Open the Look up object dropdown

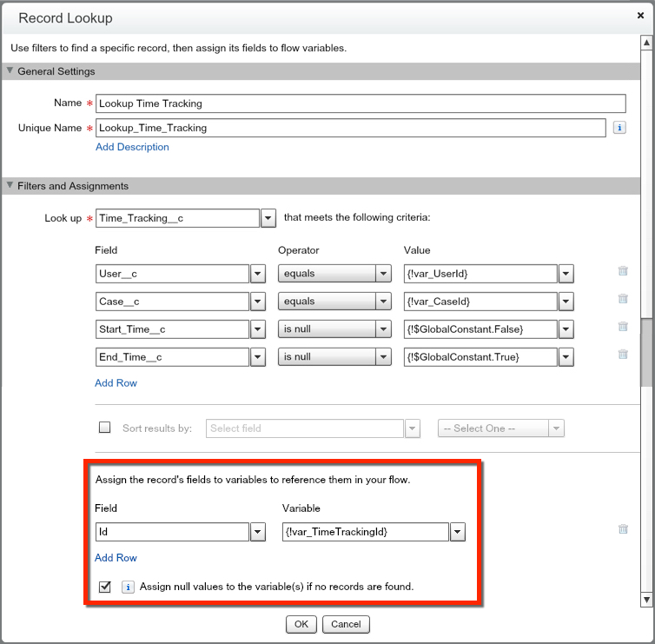click(268, 218)
